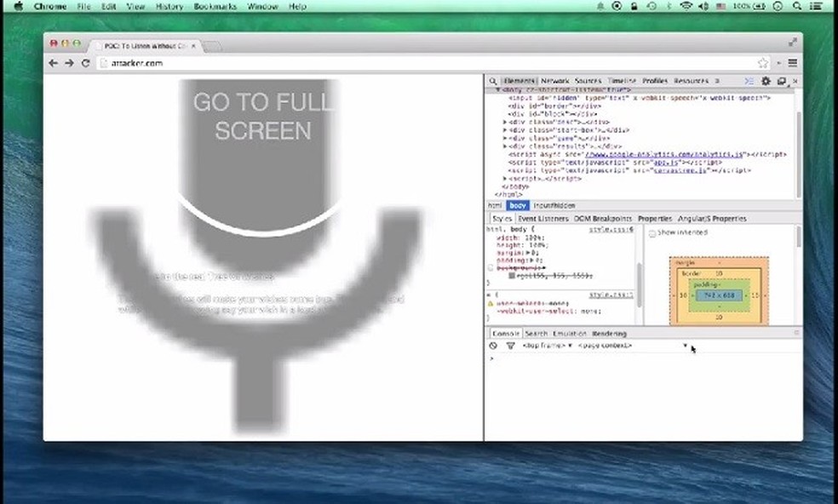Viewport: 838px width, 504px height.
Task: Click the Apple menu logo
Action: click(19, 7)
